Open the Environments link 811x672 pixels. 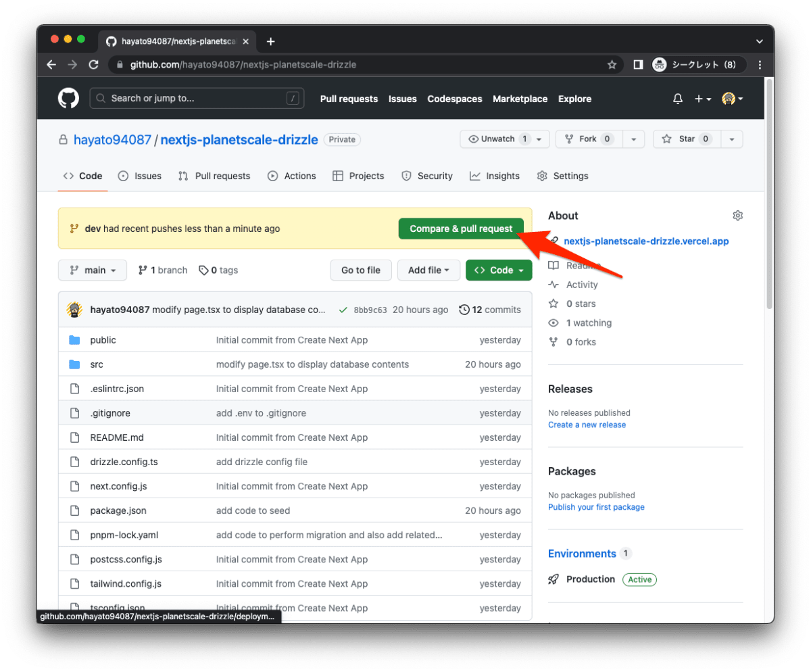pos(582,554)
